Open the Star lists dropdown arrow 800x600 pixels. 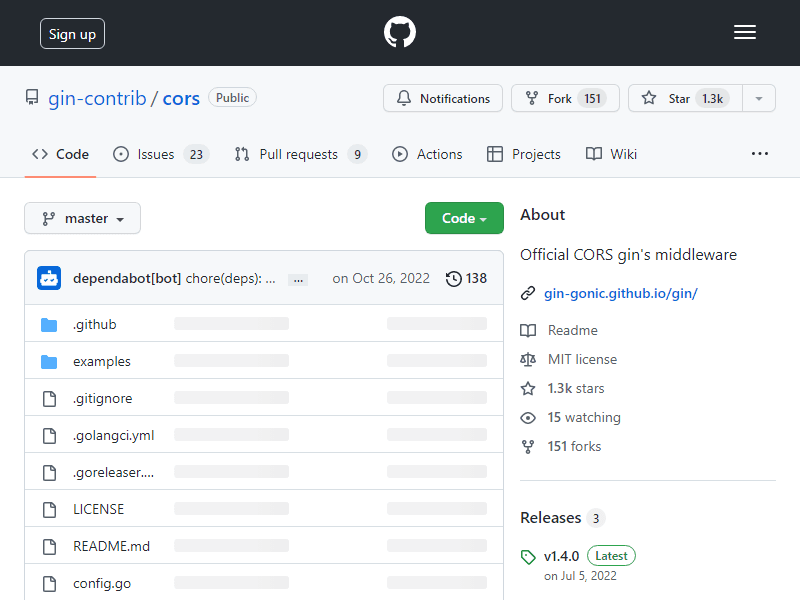[x=759, y=98]
